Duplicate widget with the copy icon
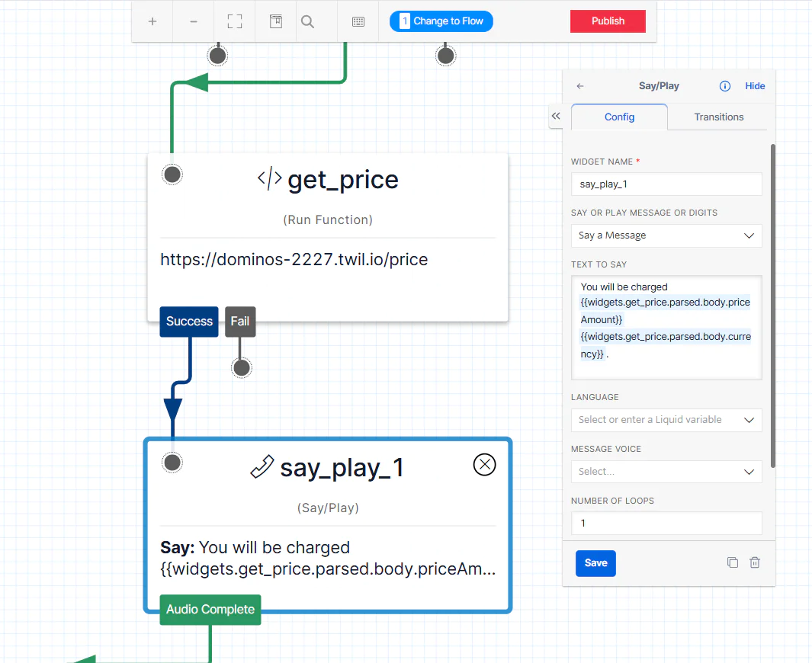The image size is (812, 663). click(732, 562)
